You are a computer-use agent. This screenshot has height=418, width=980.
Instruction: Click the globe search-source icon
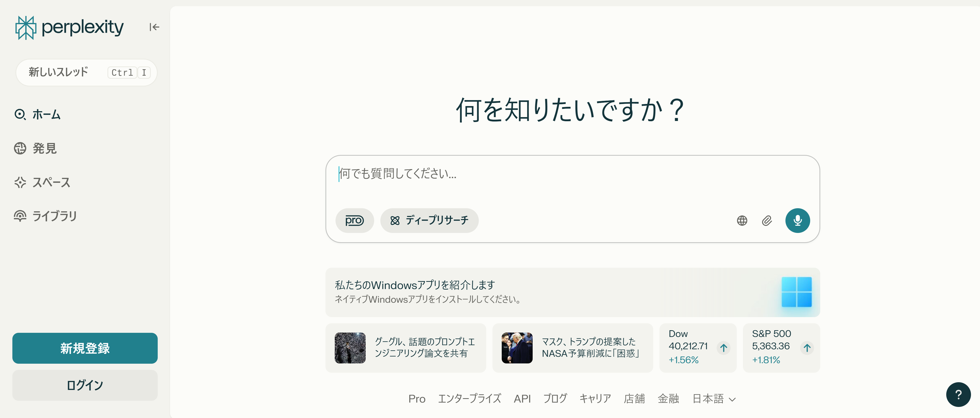(742, 220)
